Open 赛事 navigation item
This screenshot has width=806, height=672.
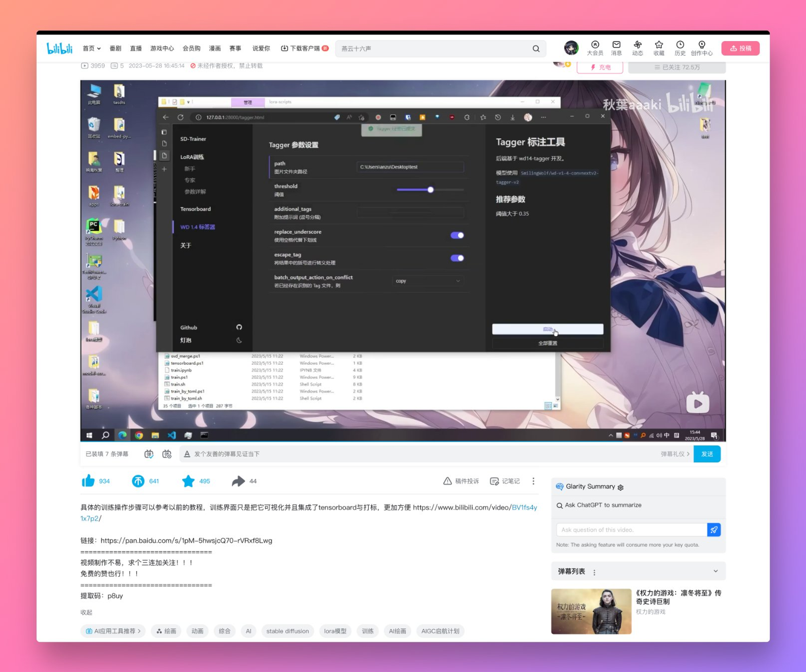235,48
